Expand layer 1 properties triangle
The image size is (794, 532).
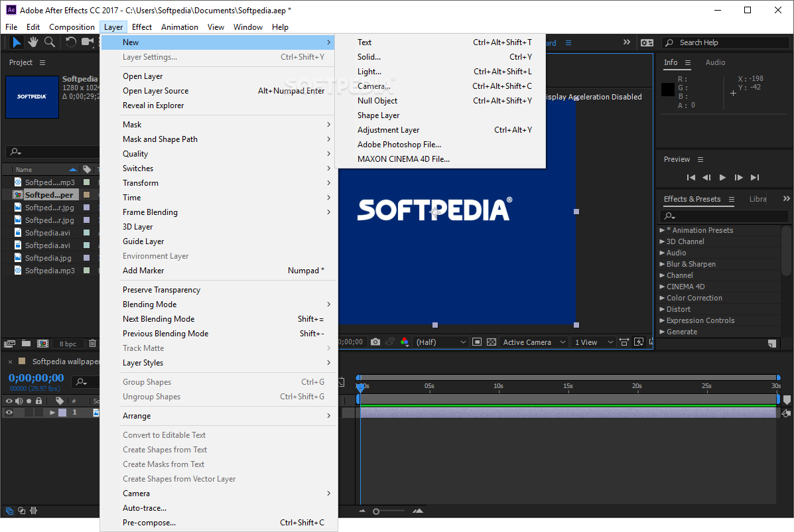click(x=52, y=413)
